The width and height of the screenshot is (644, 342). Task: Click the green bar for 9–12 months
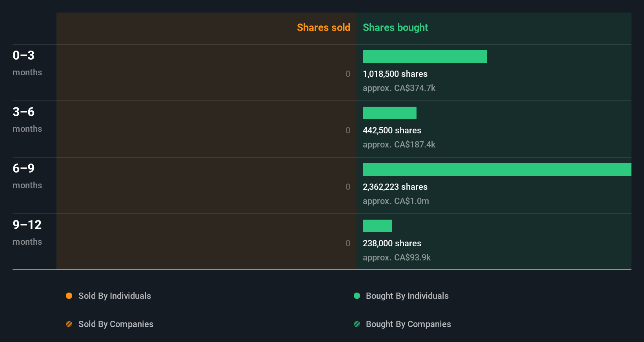coord(377,226)
